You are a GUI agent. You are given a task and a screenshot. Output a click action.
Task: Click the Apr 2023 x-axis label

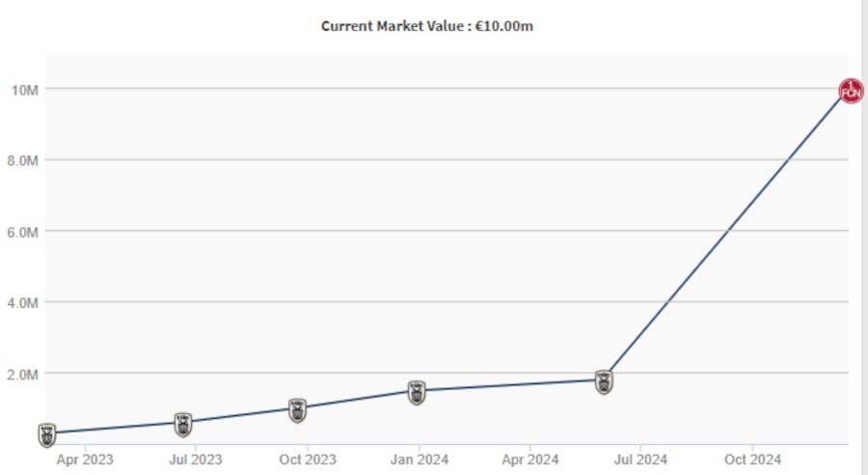pos(84,460)
